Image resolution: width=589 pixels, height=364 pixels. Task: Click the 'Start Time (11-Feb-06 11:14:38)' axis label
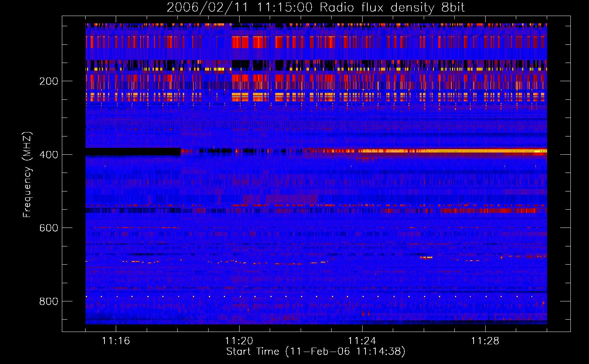point(316,352)
